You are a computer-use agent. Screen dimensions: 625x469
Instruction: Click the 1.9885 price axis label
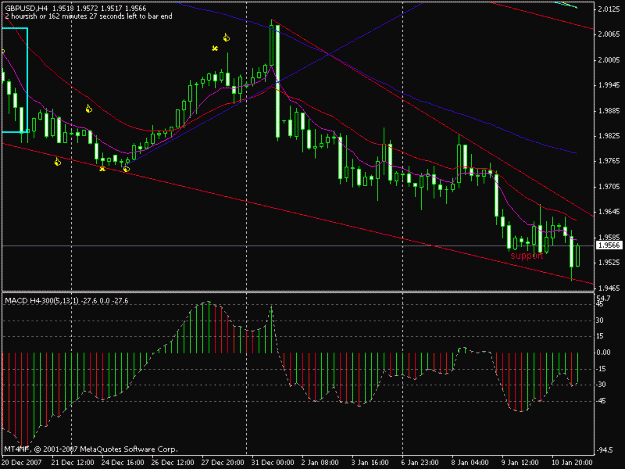click(x=609, y=111)
